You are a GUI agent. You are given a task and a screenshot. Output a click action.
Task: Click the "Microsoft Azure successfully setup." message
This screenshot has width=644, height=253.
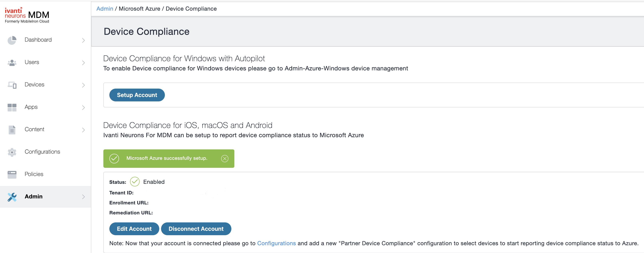click(167, 158)
